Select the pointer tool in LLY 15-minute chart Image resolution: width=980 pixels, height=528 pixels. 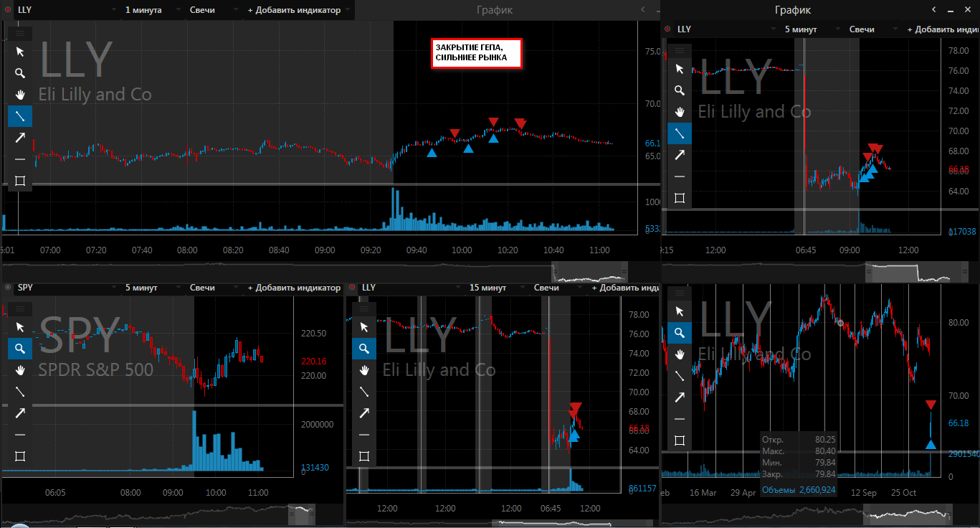(364, 327)
